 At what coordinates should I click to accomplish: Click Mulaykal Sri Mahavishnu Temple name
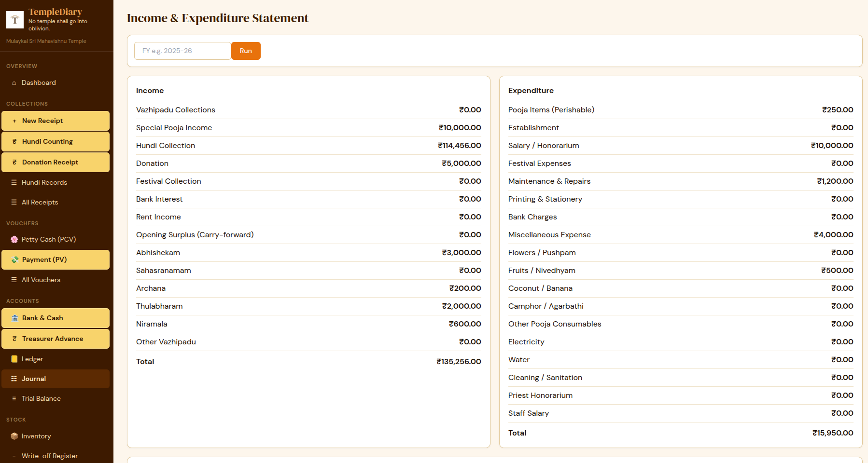[x=46, y=41]
